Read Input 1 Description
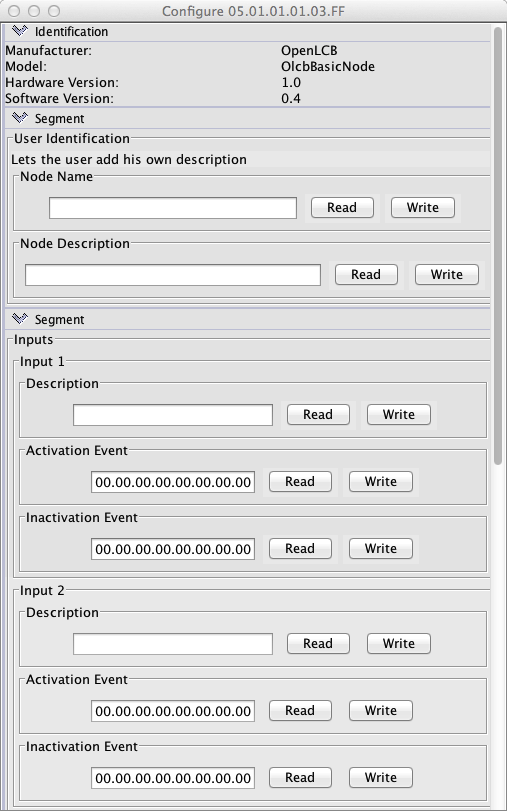 coord(318,414)
